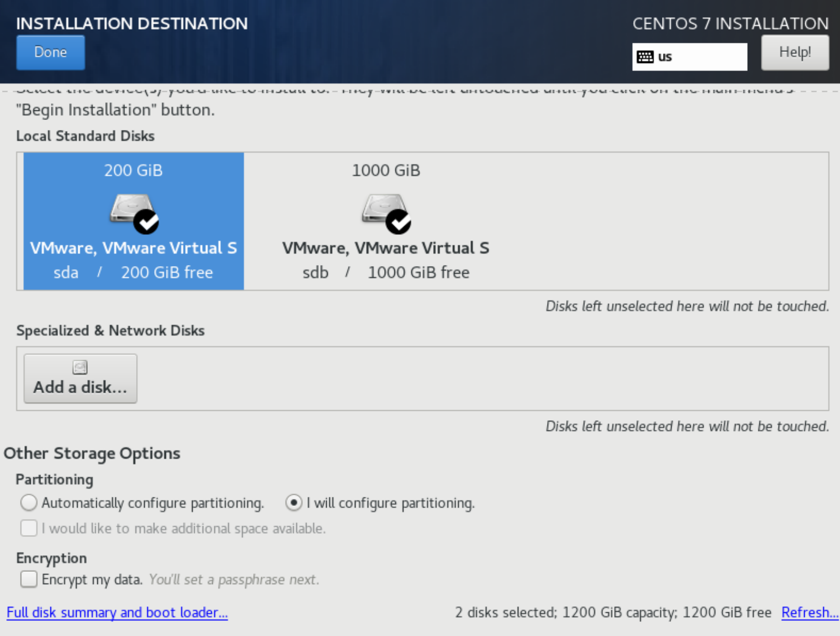Click the sdb 'VMware Virtual S' disk name
The image size is (840, 636).
(x=386, y=248)
